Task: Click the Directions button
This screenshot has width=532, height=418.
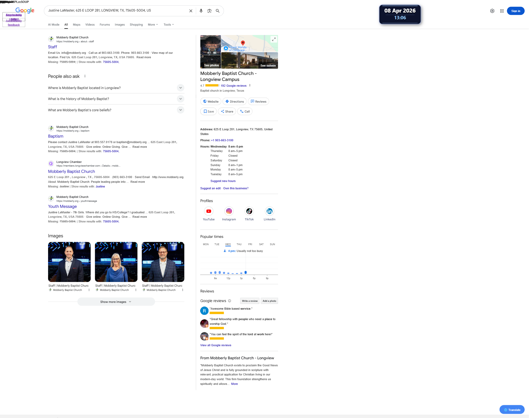Action: (235, 102)
